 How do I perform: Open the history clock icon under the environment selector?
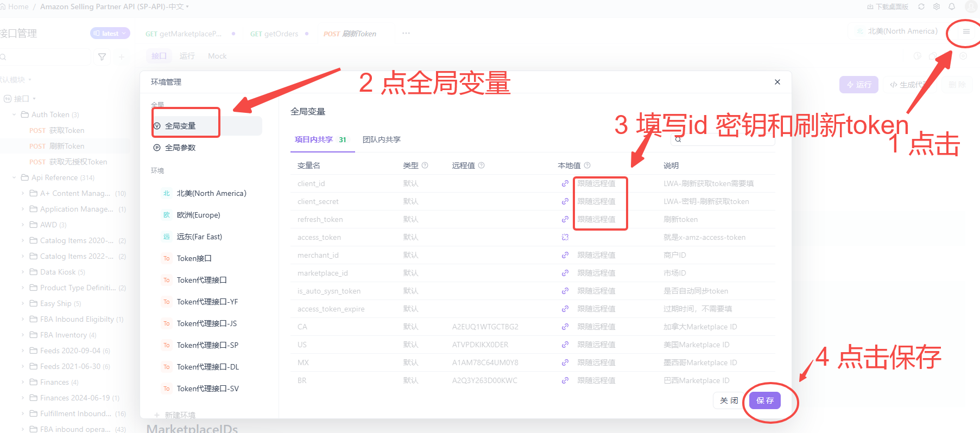(x=918, y=56)
